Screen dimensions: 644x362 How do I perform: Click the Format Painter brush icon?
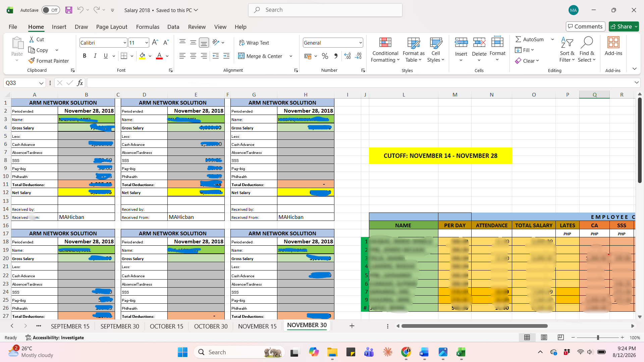point(32,61)
